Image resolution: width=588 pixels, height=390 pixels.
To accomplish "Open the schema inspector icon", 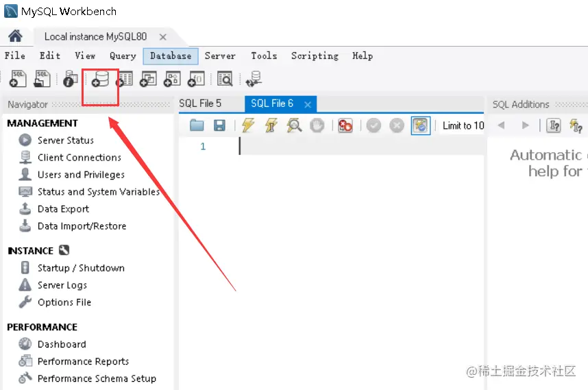I will pyautogui.click(x=70, y=78).
